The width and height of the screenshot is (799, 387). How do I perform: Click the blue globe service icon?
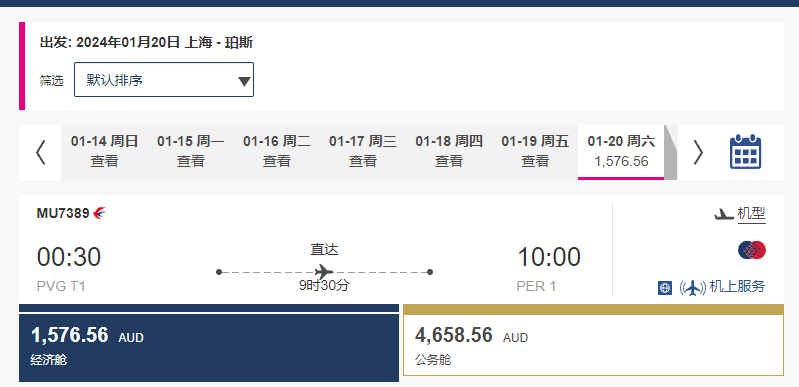tap(665, 288)
